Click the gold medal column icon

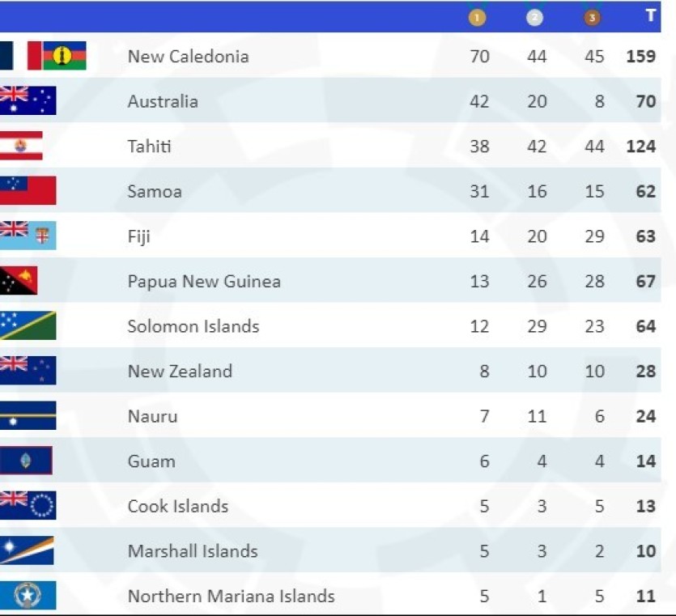tap(478, 17)
